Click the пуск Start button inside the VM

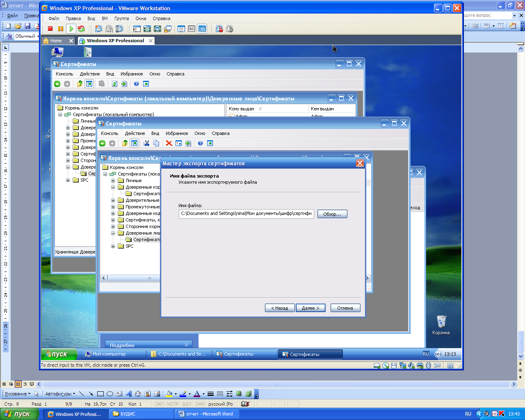[59, 354]
